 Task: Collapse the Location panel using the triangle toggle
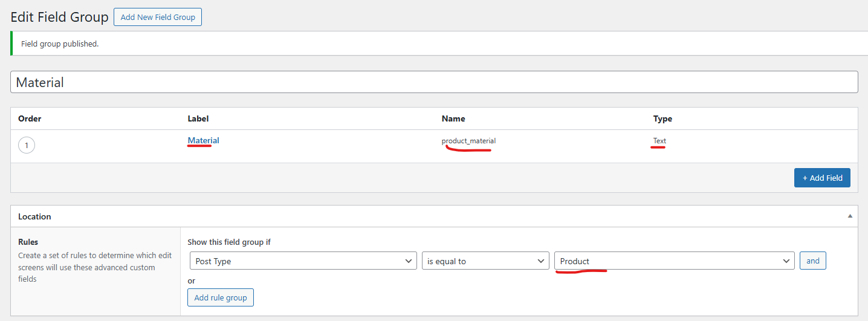pyautogui.click(x=850, y=216)
